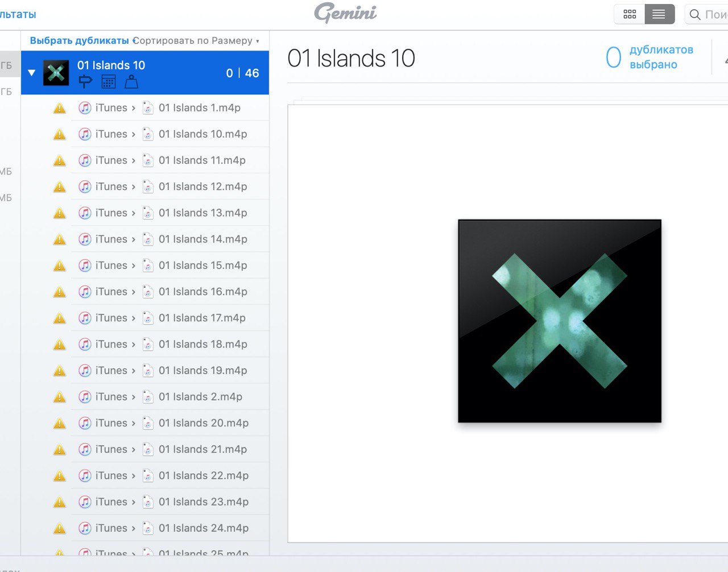Click iTunes icon in 01 Islands 17.m4p row
The width and height of the screenshot is (728, 572).
[85, 318]
